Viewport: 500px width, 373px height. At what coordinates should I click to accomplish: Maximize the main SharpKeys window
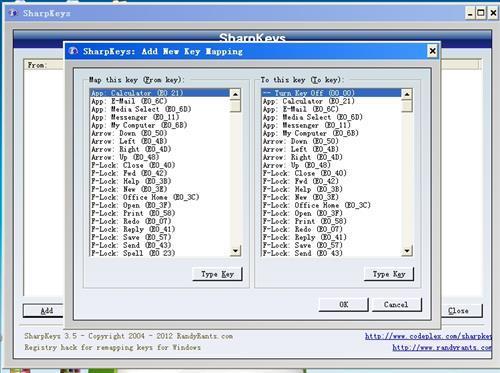click(x=481, y=13)
